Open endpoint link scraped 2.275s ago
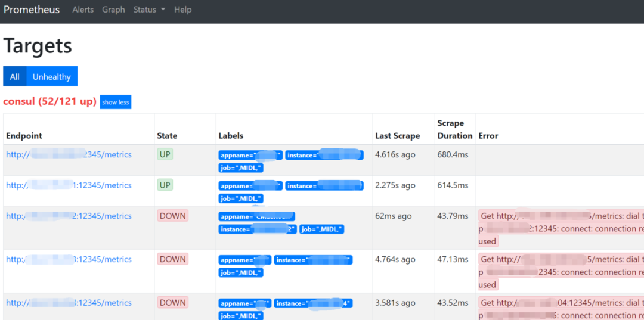 pyautogui.click(x=69, y=185)
